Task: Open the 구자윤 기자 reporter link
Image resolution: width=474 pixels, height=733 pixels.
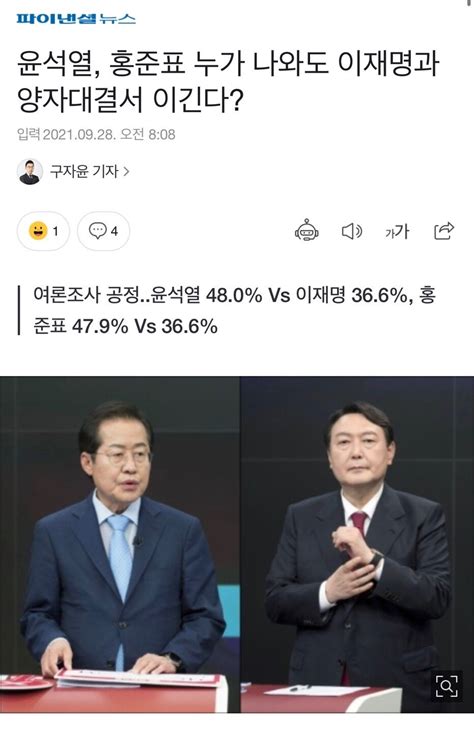Action: point(84,172)
